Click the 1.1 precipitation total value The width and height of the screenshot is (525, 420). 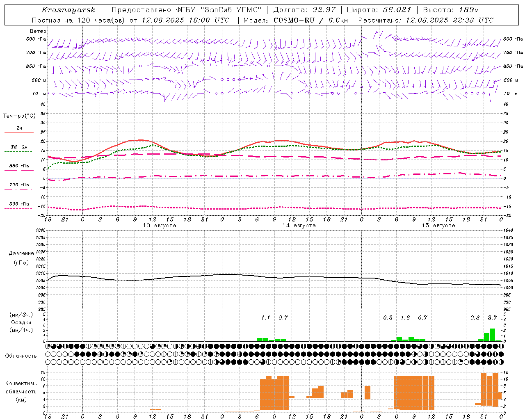265,317
